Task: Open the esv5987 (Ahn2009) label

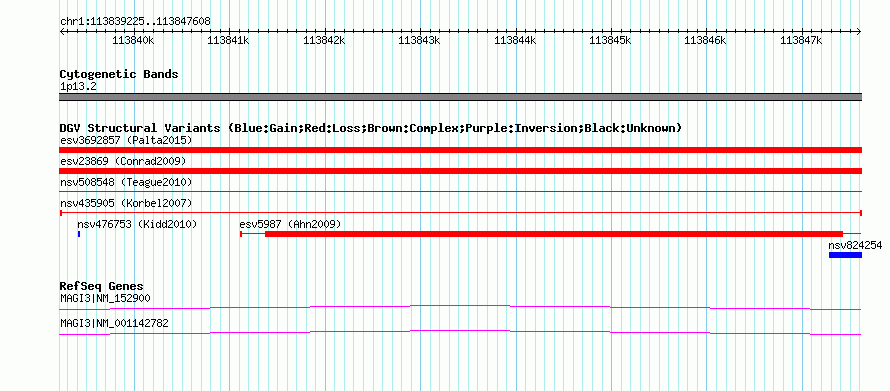Action: tap(291, 224)
